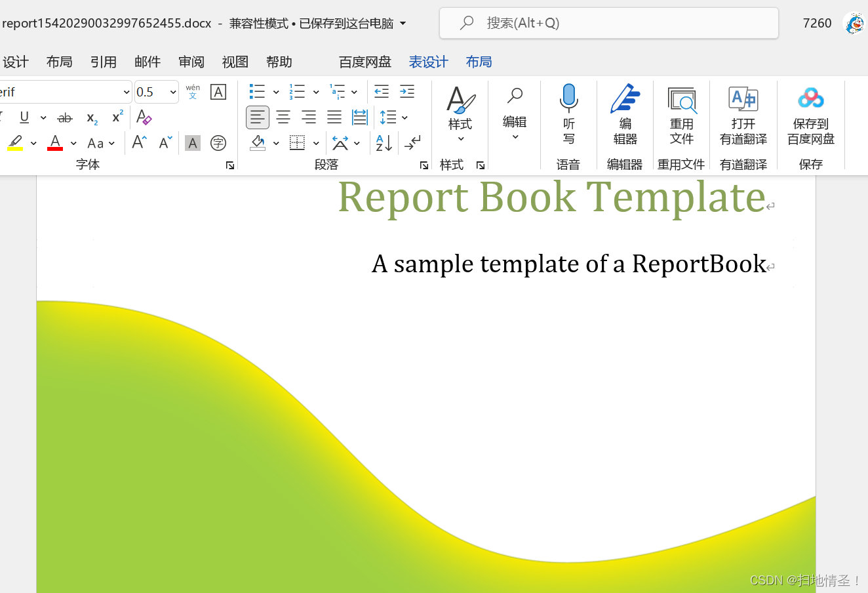Image resolution: width=868 pixels, height=593 pixels.
Task: Open Reuse Files (重用文件)
Action: tap(682, 115)
